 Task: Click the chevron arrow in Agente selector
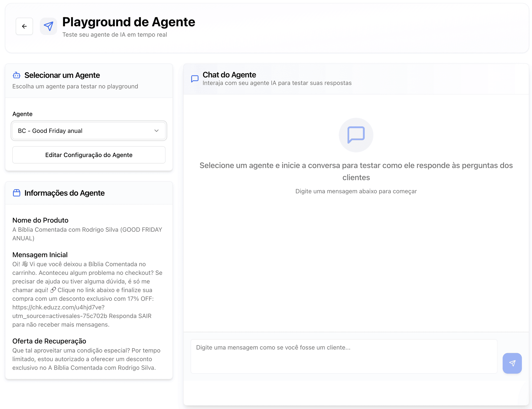(x=156, y=131)
